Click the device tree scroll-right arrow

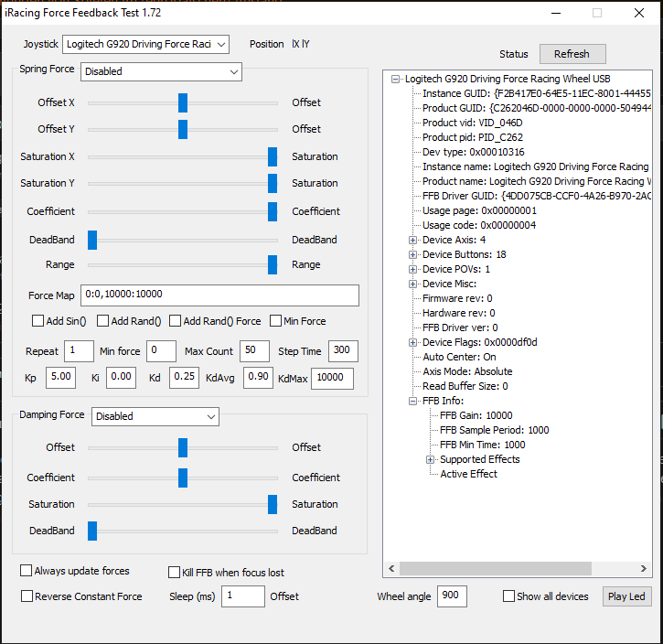coord(644,568)
